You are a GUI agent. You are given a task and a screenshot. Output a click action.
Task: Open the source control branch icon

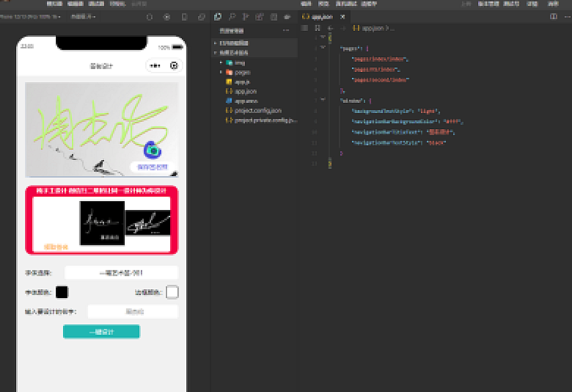[x=246, y=17]
